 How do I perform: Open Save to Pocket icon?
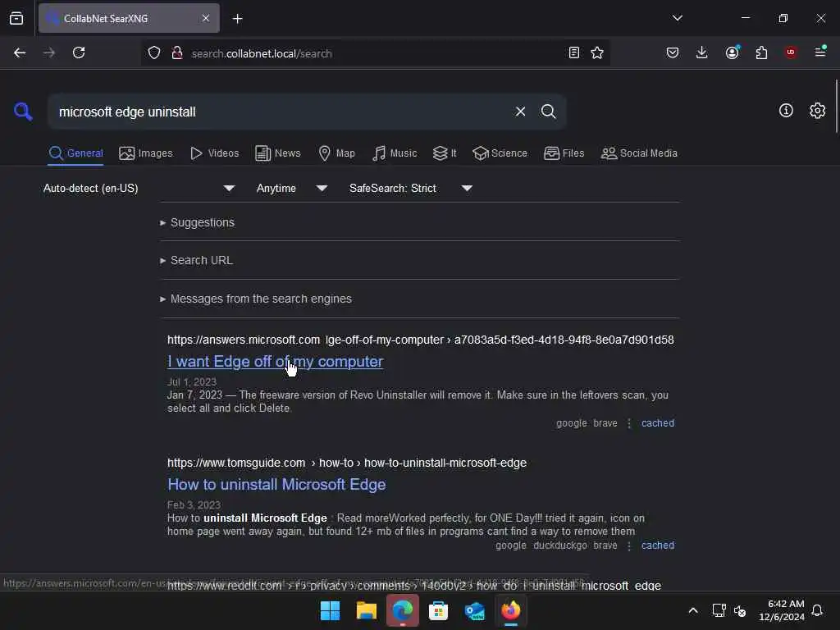(673, 52)
